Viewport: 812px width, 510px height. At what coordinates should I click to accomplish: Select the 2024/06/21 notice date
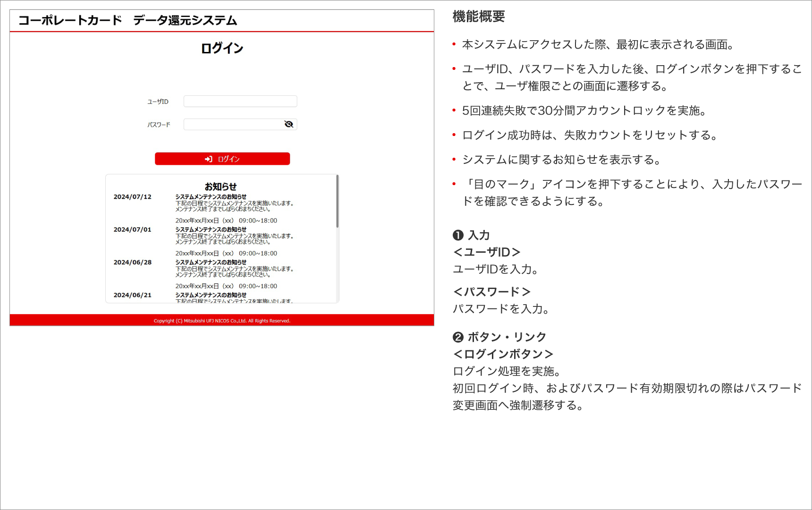pos(132,295)
